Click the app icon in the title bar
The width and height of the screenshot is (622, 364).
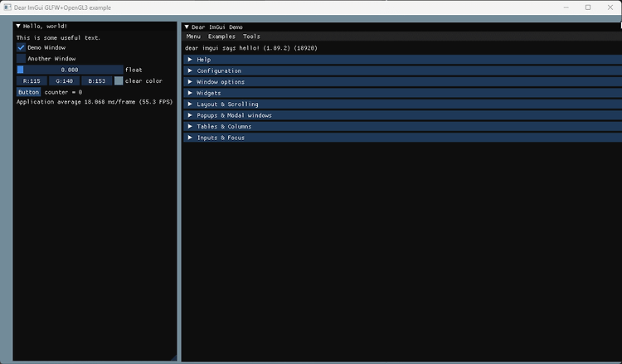(7, 7)
